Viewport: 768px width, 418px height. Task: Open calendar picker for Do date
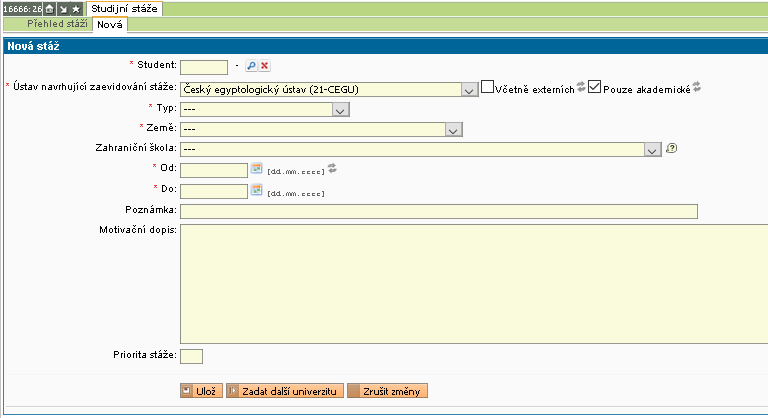(256, 190)
